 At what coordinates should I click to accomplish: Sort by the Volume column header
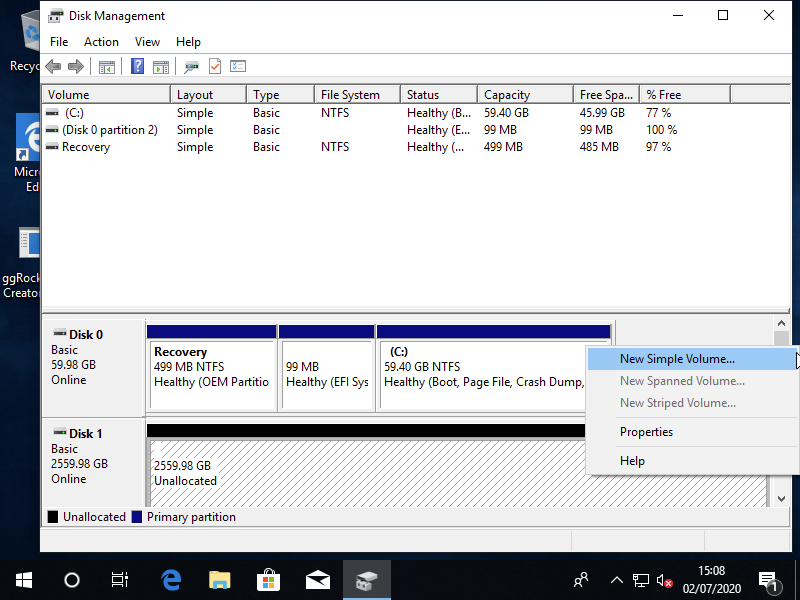(x=107, y=95)
